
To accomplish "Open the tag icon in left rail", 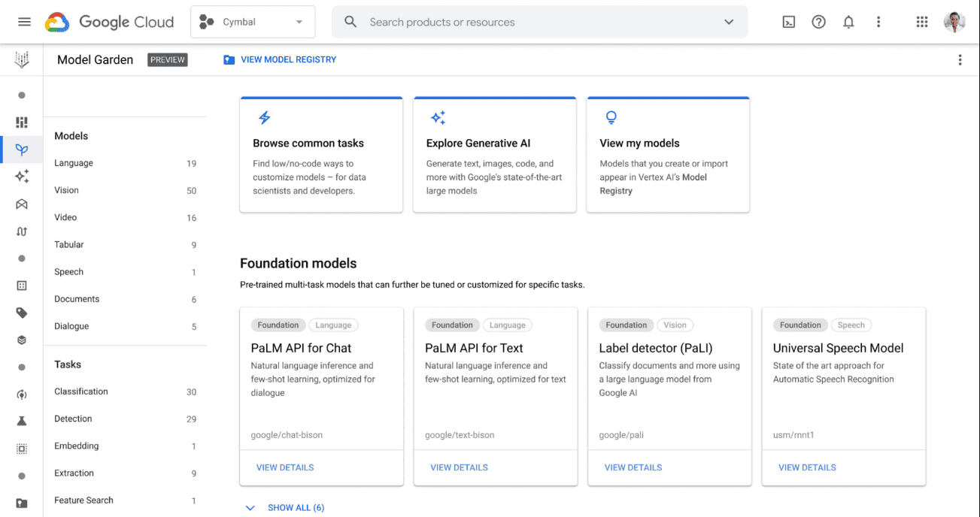I will (22, 313).
